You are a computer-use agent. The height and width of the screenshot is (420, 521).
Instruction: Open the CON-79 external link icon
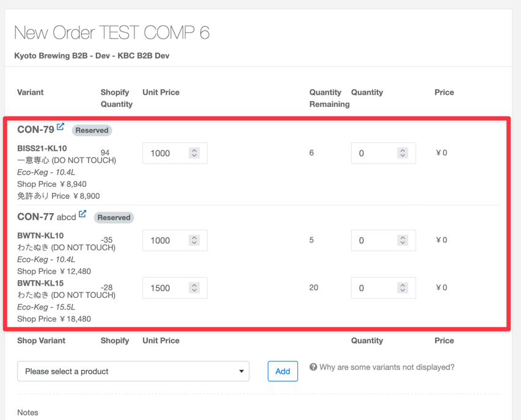60,127
